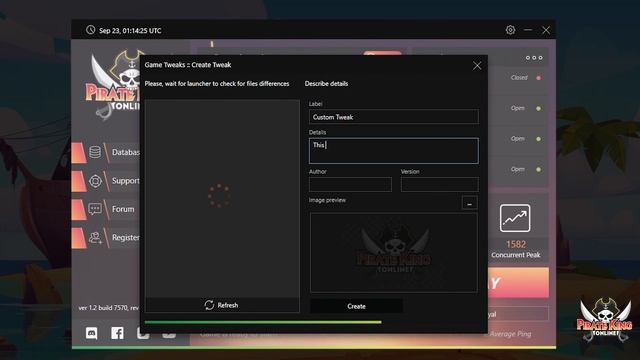Click the Create button
The image size is (640, 360).
[356, 306]
